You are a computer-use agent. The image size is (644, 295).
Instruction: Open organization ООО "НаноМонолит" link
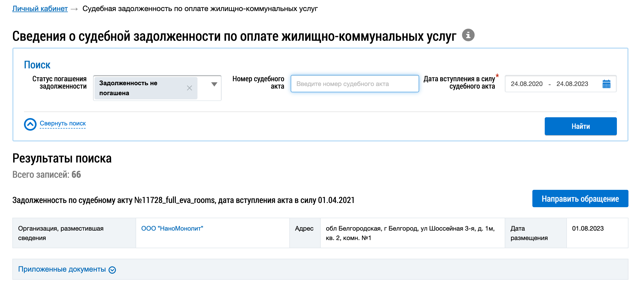pos(172,228)
